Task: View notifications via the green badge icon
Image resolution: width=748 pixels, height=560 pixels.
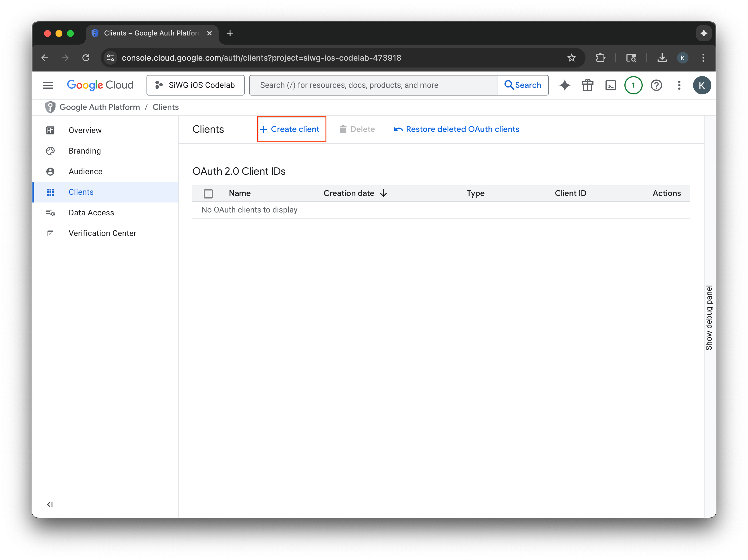Action: tap(633, 85)
